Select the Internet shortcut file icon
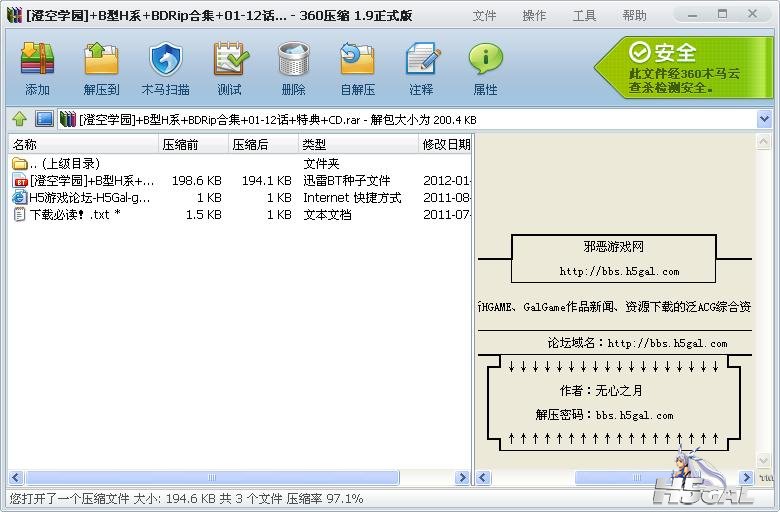The image size is (780, 512). click(x=20, y=198)
